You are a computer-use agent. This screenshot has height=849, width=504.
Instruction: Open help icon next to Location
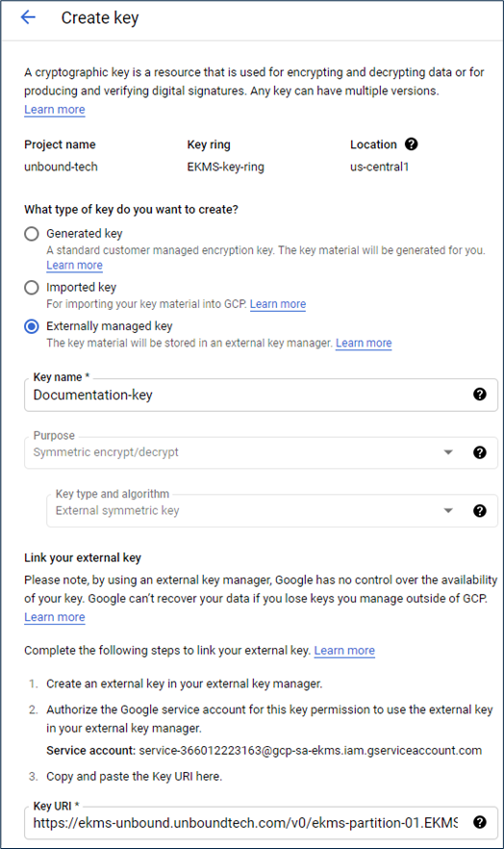pyautogui.click(x=411, y=144)
